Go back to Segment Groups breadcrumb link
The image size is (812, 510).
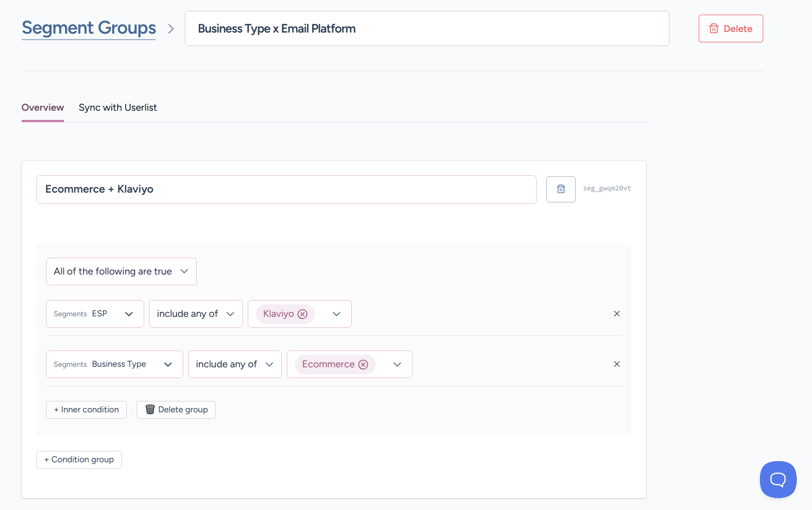pos(89,28)
